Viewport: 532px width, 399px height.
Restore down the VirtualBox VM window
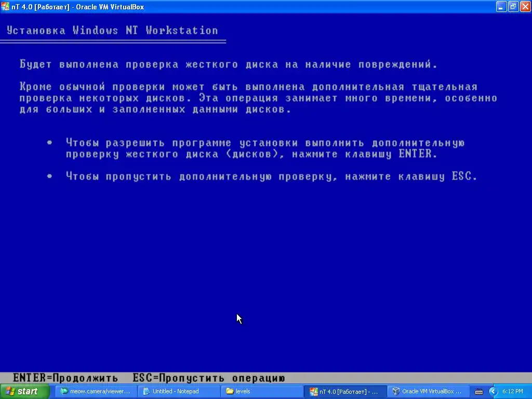tap(513, 6)
